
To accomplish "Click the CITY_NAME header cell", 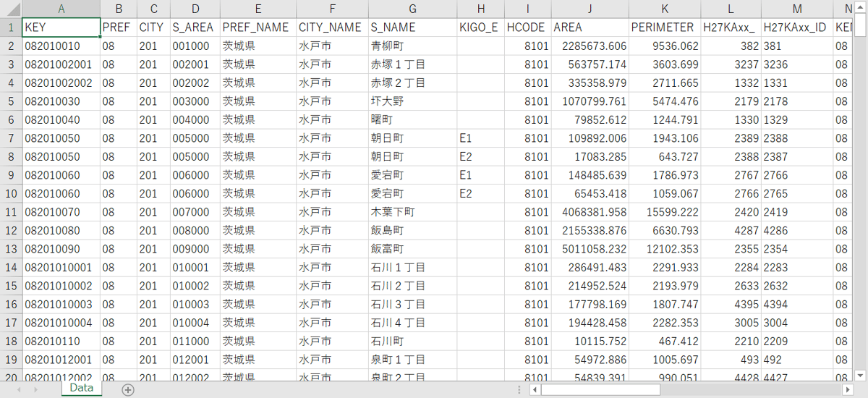I will click(331, 27).
